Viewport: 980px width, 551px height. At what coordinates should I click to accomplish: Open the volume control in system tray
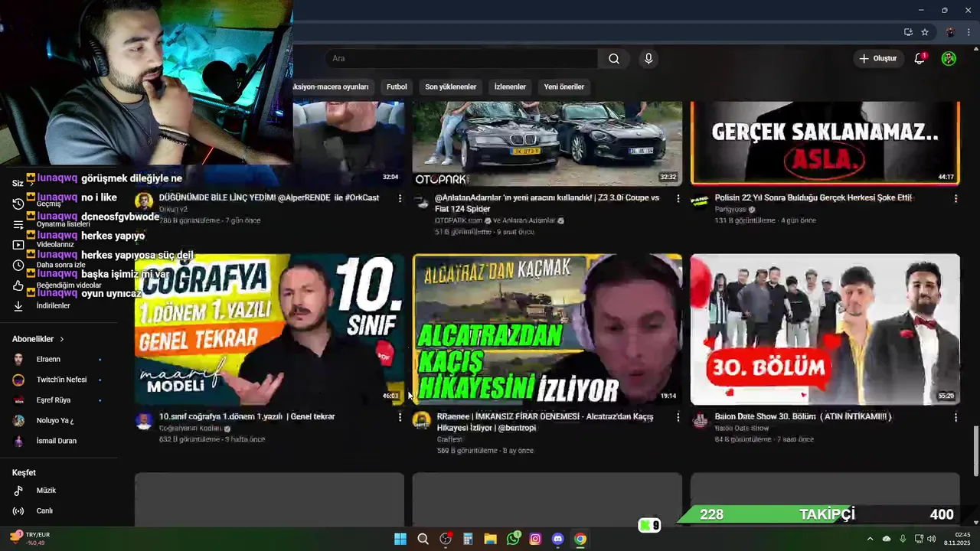pos(931,539)
